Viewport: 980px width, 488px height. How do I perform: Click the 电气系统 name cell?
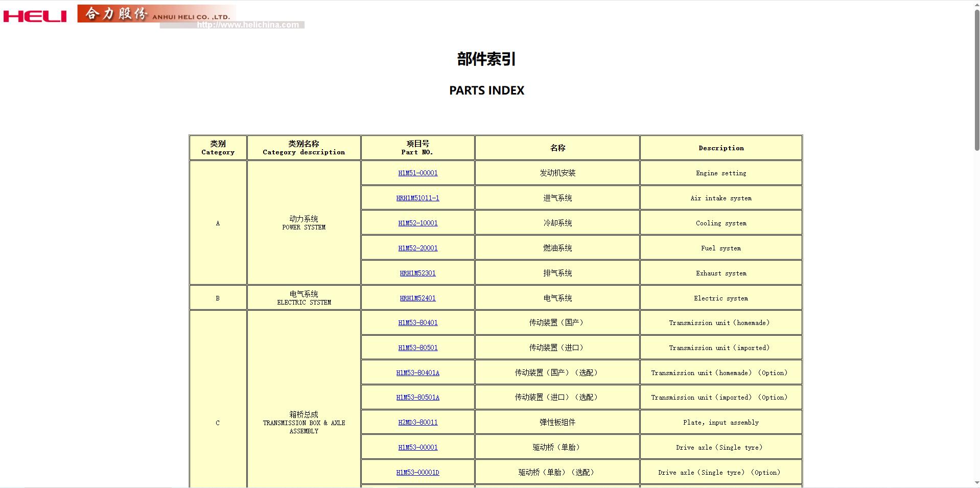point(557,298)
